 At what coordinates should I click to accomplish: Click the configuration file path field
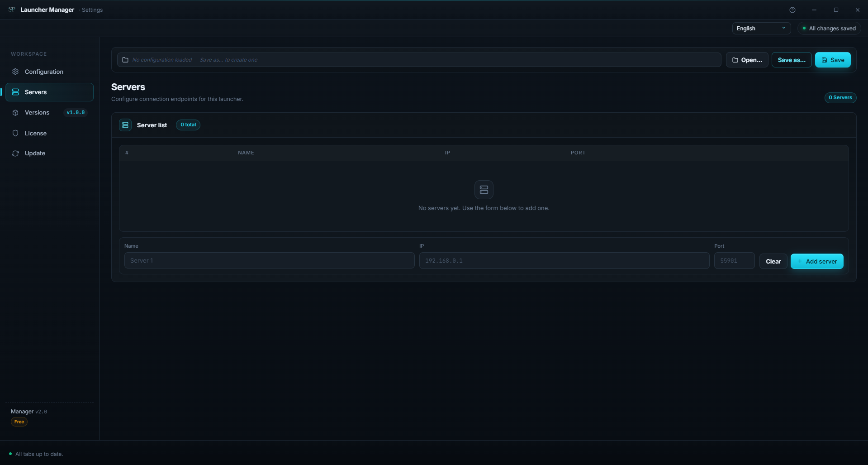(419, 60)
